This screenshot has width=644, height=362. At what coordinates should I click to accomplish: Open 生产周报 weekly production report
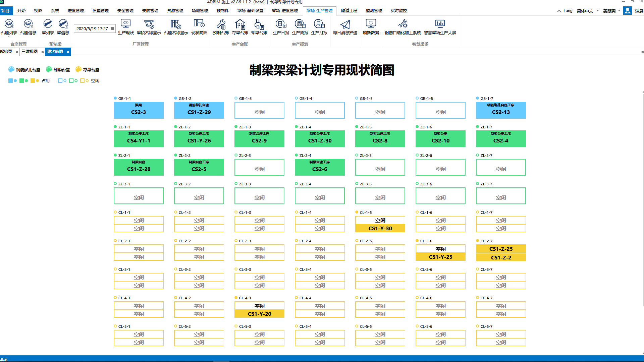300,27
